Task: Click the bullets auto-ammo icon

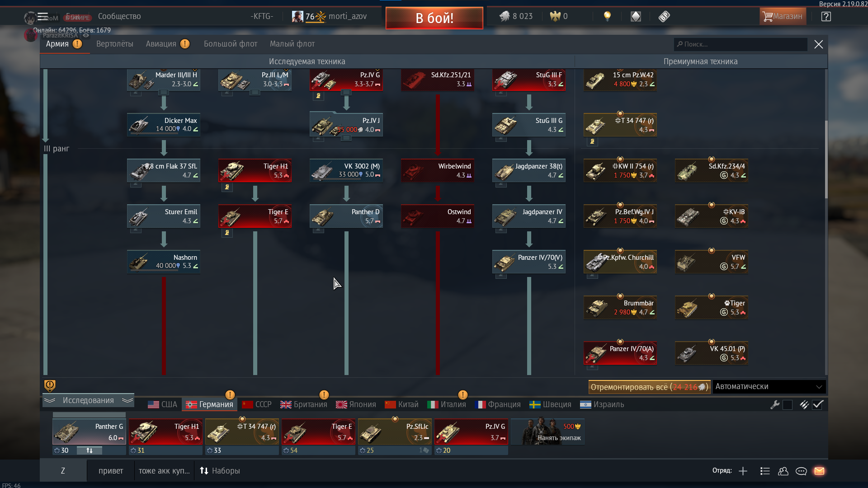Action: pos(804,405)
